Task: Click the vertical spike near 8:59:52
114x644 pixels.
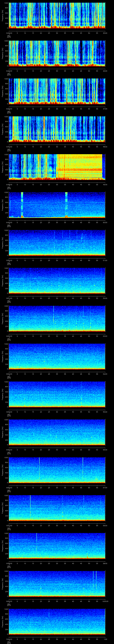Action: (93, 581)
